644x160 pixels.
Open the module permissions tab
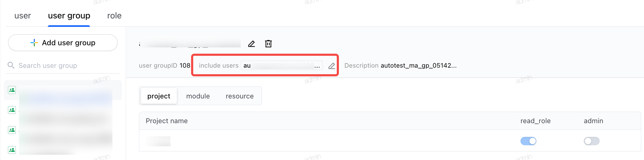pos(198,96)
